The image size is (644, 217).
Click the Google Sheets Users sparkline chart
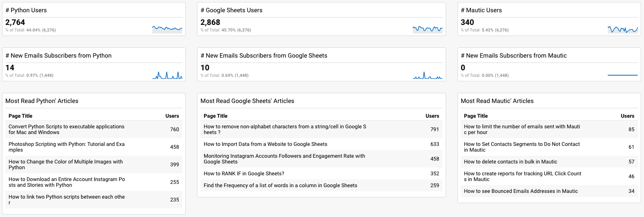point(428,29)
